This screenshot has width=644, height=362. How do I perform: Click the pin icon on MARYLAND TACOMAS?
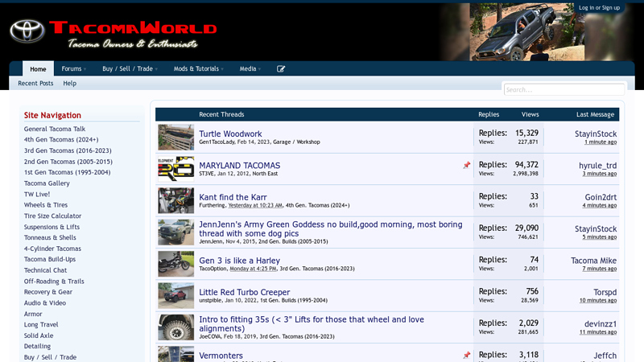coord(467,165)
